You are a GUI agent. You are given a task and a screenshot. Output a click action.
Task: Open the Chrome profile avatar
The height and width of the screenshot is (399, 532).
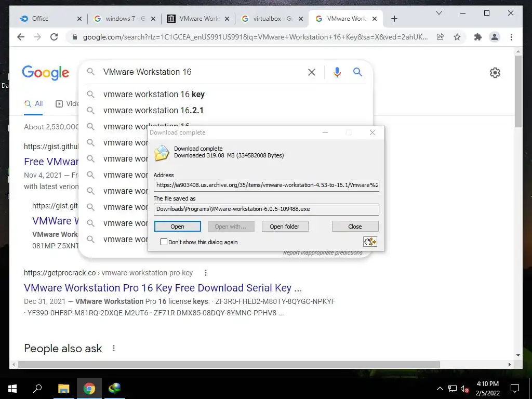coord(495,37)
